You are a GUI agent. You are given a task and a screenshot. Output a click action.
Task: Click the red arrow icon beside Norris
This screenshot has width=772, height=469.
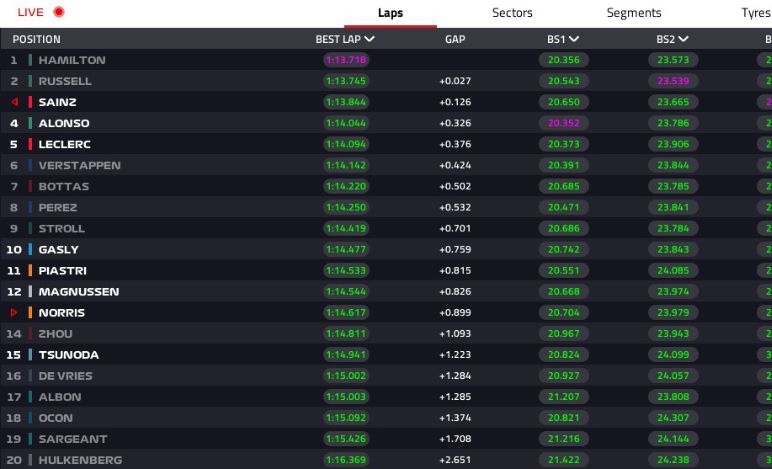(14, 312)
